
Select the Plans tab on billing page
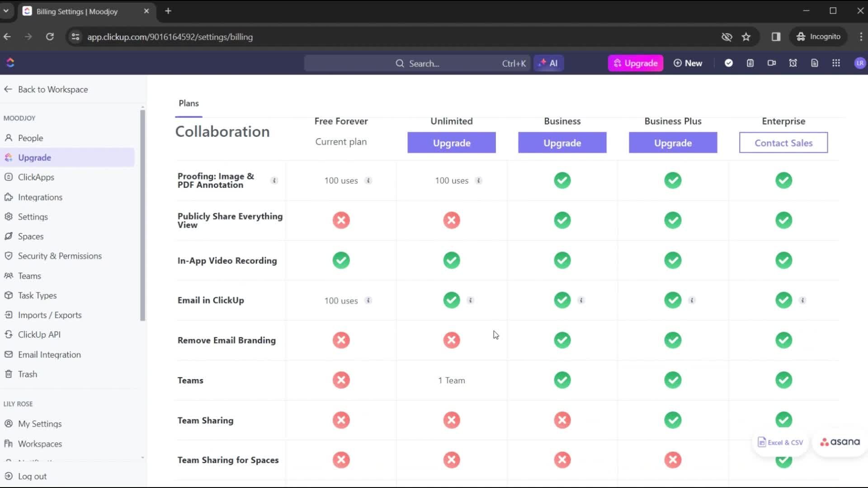pyautogui.click(x=189, y=103)
